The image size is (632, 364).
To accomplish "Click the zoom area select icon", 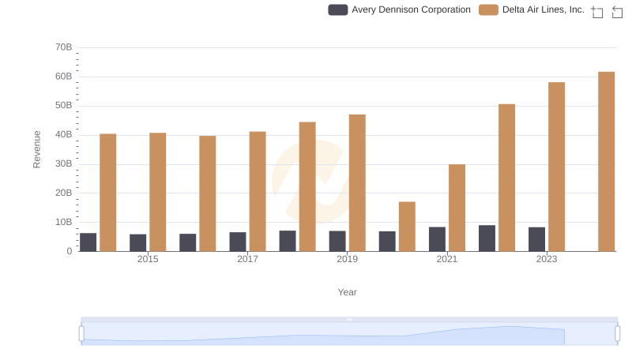I will (x=597, y=12).
